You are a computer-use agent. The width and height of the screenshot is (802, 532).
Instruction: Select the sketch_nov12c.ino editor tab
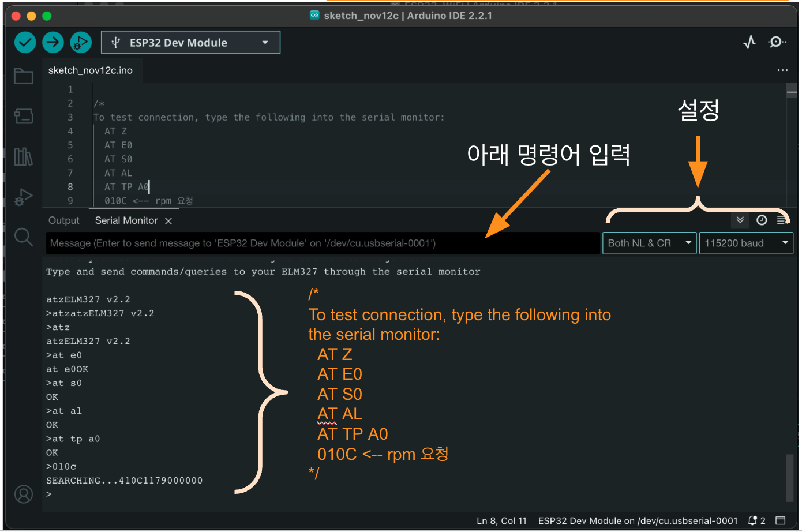click(91, 70)
